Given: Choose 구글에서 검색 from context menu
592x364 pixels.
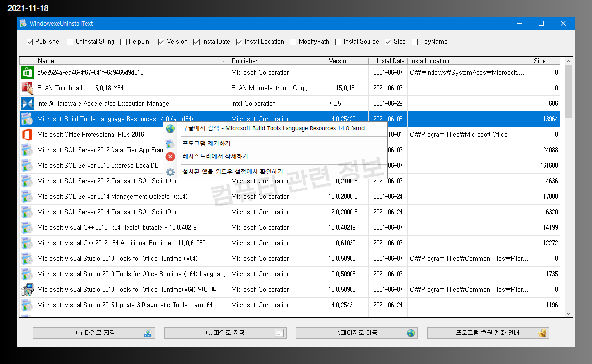Looking at the screenshot, I should 275,128.
